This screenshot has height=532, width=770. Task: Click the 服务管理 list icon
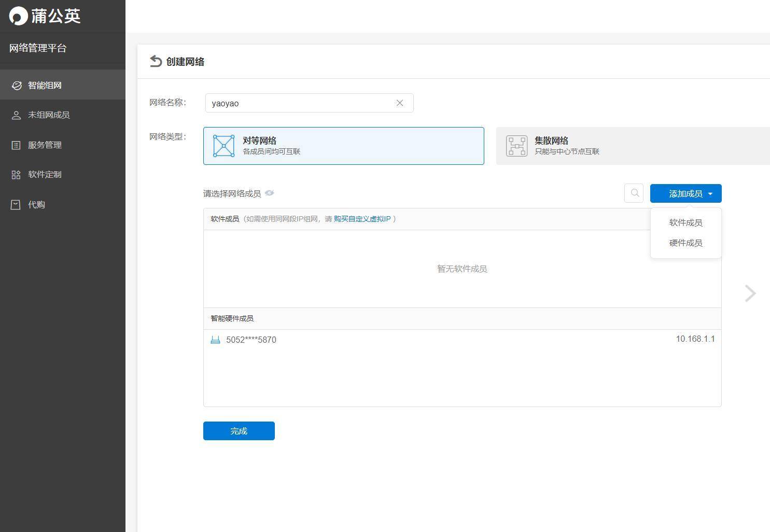16,145
